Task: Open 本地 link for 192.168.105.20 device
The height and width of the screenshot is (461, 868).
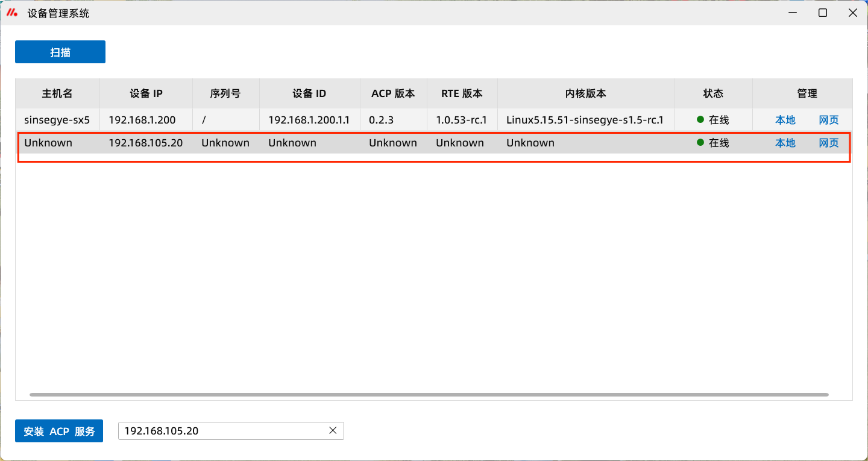Action: [785, 143]
